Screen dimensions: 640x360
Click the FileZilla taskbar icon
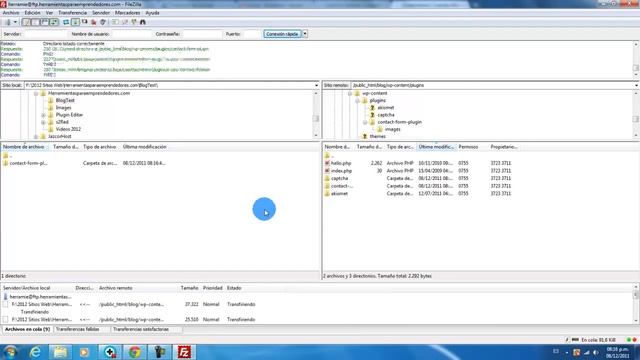point(184,352)
